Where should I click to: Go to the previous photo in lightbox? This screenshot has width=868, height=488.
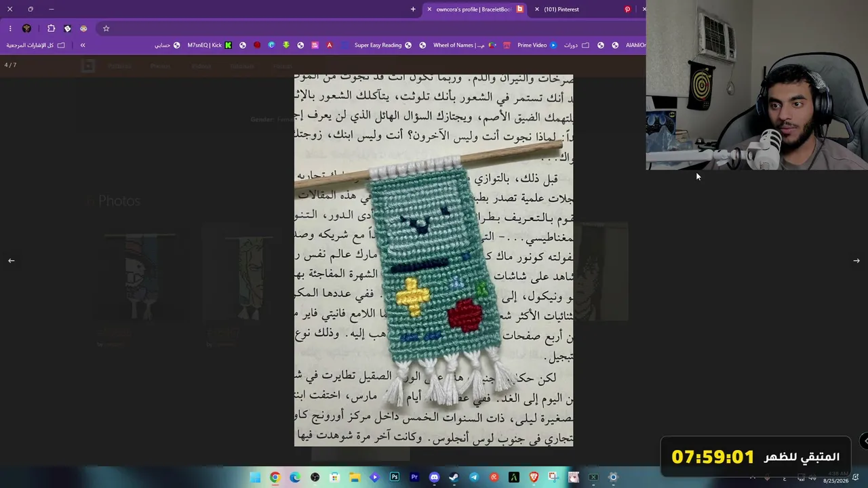point(12,260)
